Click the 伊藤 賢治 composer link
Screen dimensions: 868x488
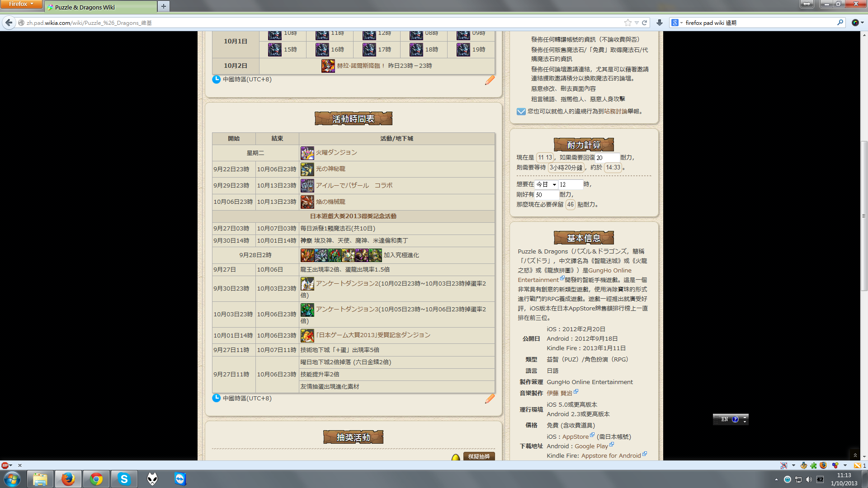(559, 394)
